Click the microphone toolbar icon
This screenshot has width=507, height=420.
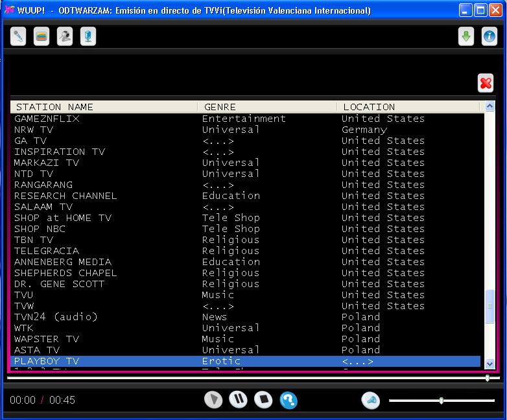pos(18,36)
